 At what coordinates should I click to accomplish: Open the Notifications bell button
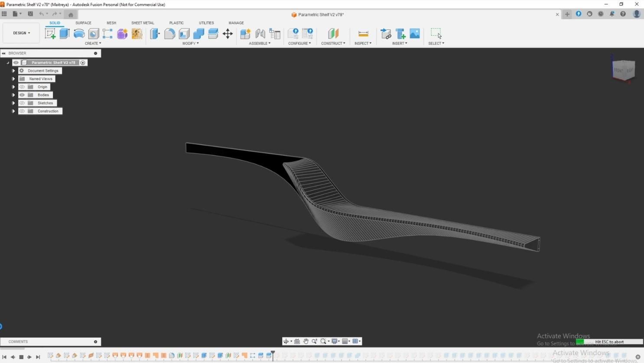click(612, 14)
